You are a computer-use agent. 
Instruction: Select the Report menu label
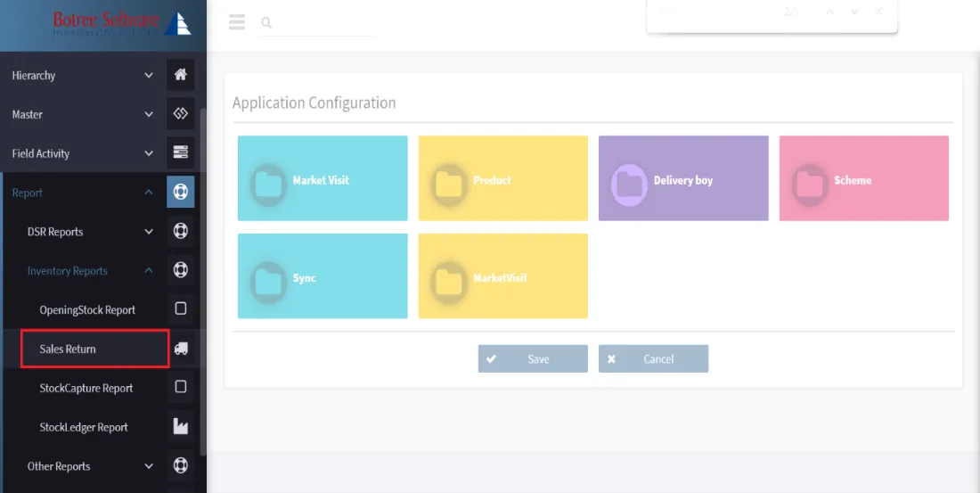coord(28,193)
